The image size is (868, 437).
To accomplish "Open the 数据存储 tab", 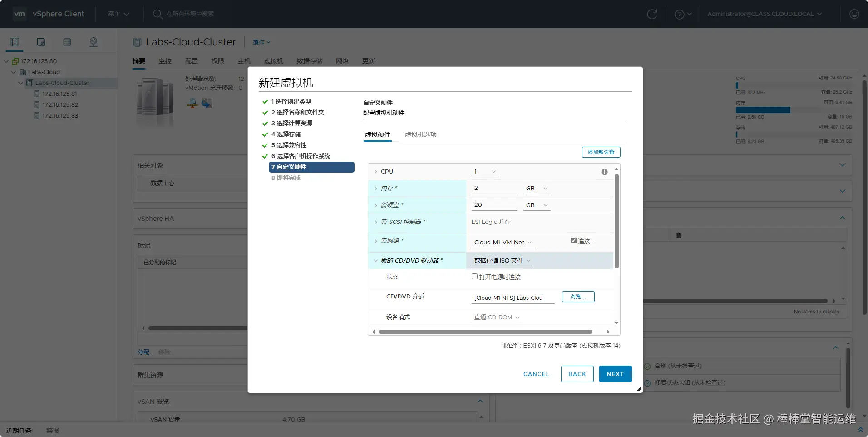I will pos(310,61).
